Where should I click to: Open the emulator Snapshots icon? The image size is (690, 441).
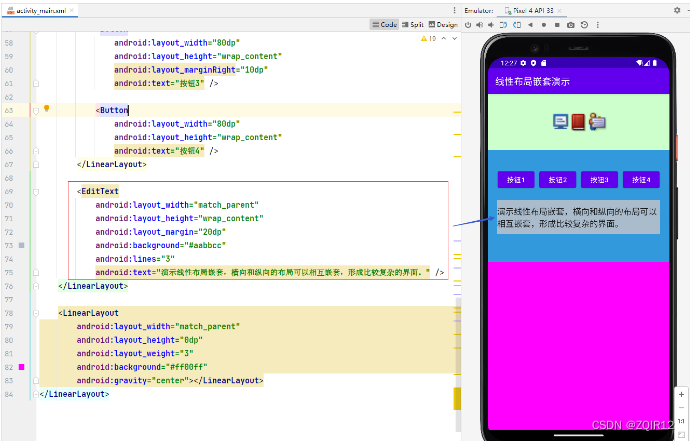(584, 25)
